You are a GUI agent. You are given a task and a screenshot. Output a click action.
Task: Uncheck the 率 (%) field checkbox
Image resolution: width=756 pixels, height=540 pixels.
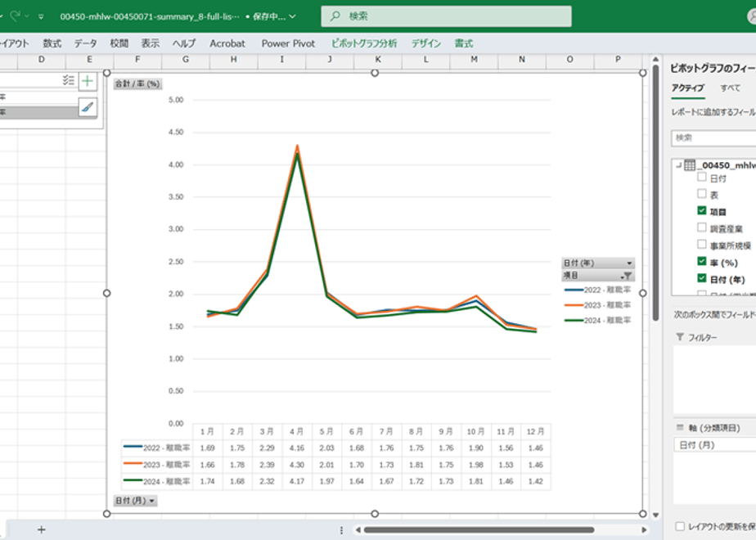[x=702, y=261]
